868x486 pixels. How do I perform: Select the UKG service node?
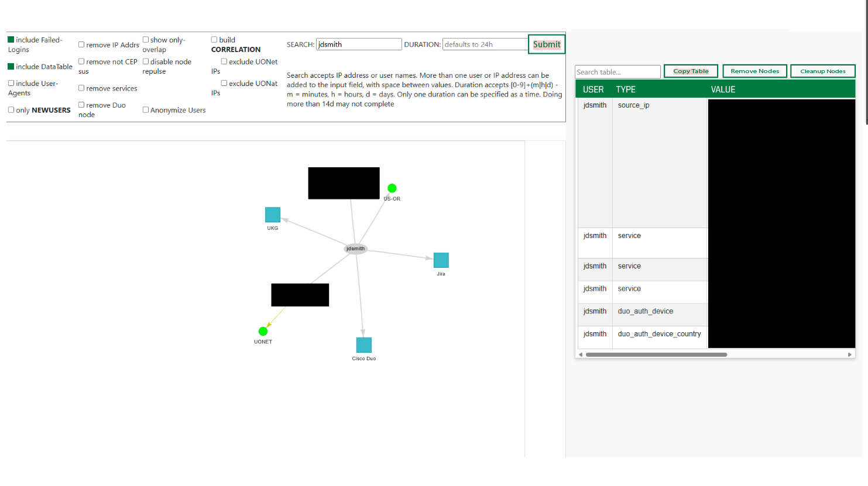pyautogui.click(x=273, y=215)
